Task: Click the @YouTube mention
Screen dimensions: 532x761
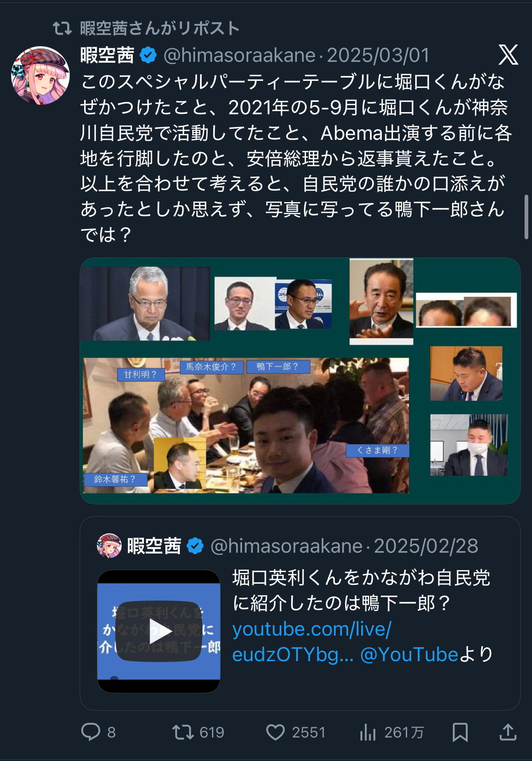Action: click(x=409, y=655)
